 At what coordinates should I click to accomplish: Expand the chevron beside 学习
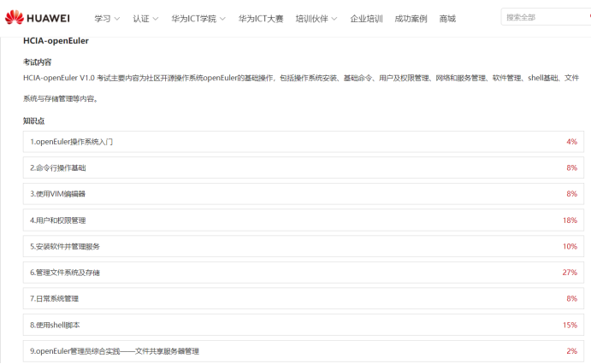117,19
